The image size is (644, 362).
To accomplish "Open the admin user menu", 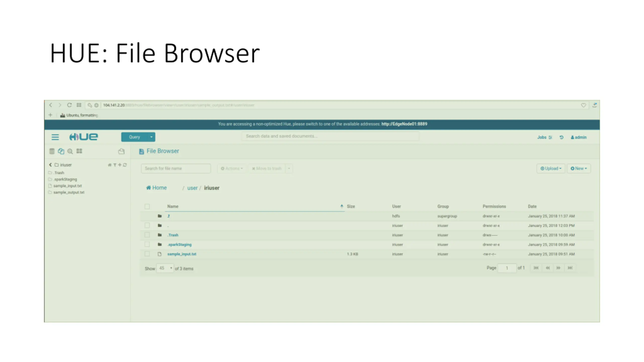I will click(579, 137).
